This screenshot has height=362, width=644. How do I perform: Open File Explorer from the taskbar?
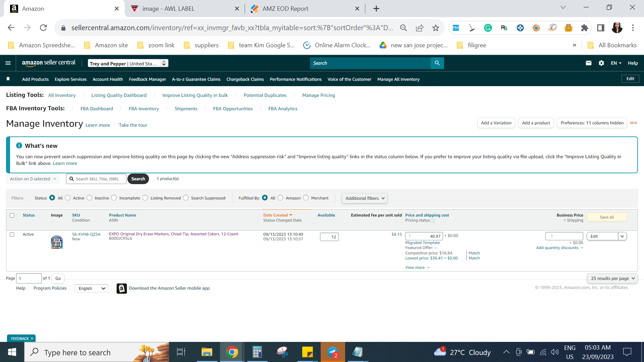pyautogui.click(x=207, y=352)
